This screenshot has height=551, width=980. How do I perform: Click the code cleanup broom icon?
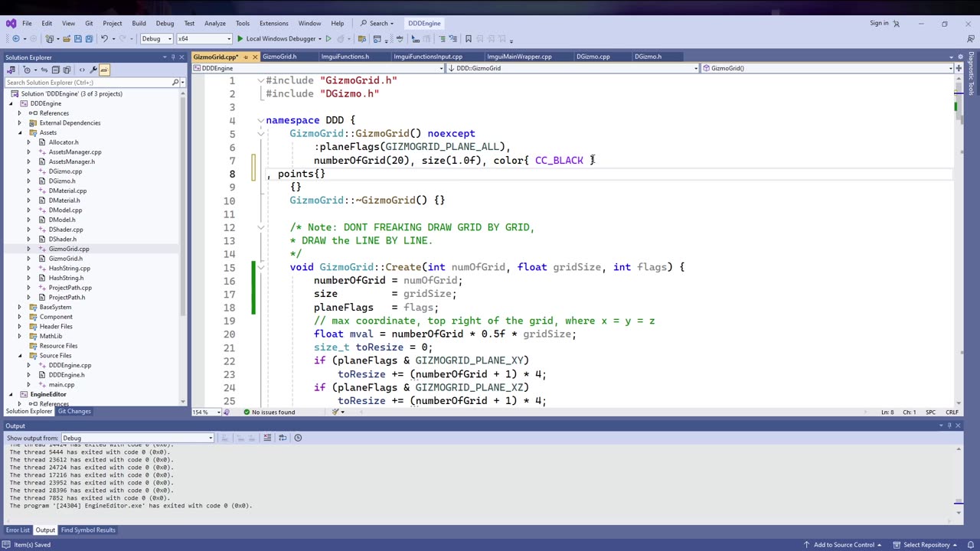[x=335, y=412]
